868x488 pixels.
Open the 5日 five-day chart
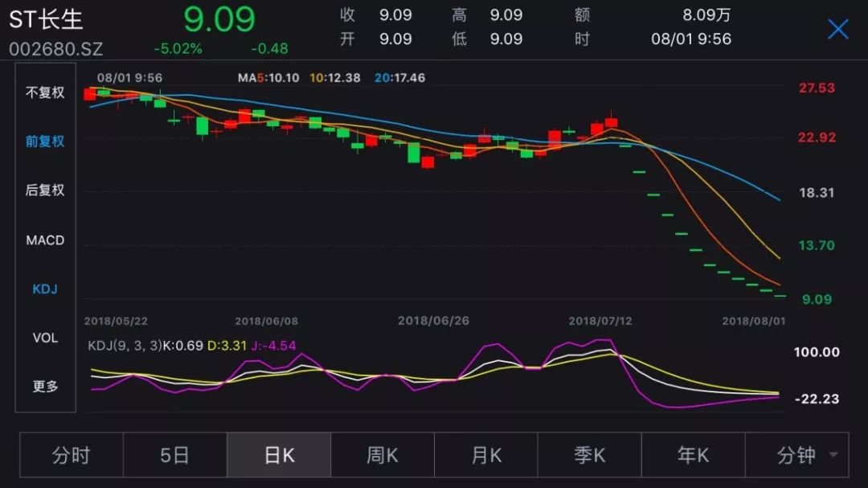[174, 454]
